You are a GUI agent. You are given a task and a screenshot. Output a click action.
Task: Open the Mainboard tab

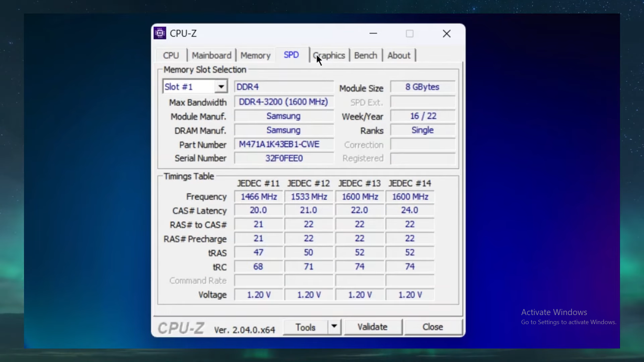211,55
